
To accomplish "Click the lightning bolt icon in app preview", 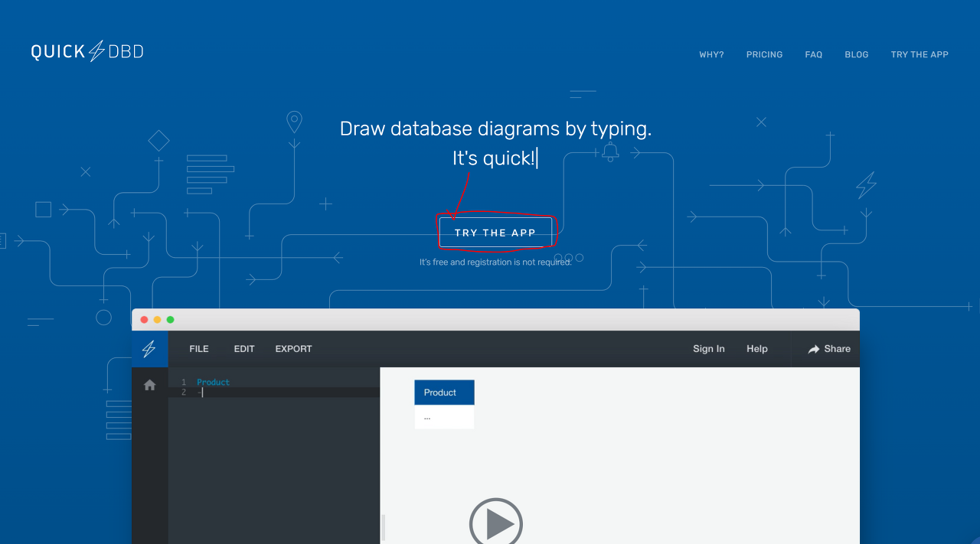I will 149,349.
